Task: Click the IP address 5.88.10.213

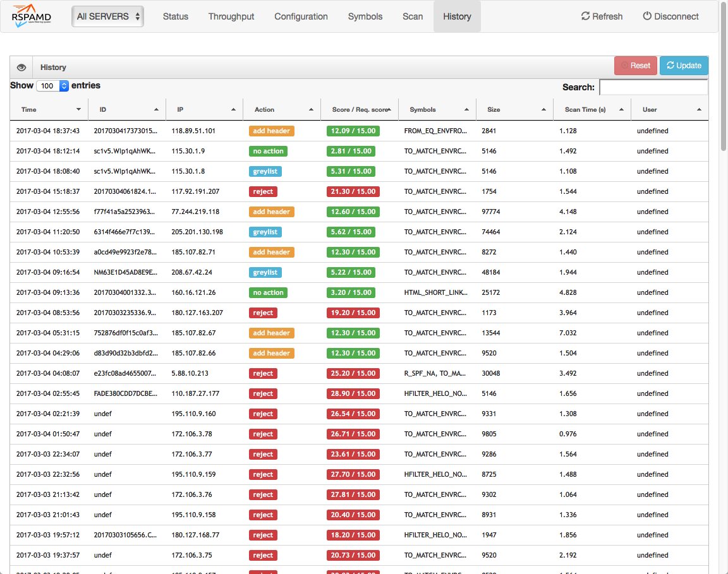Action: click(x=190, y=374)
